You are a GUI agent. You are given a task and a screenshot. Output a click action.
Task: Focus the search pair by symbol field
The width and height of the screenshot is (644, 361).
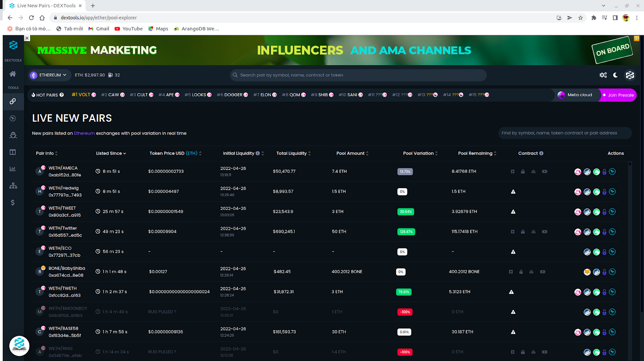[x=358, y=75]
